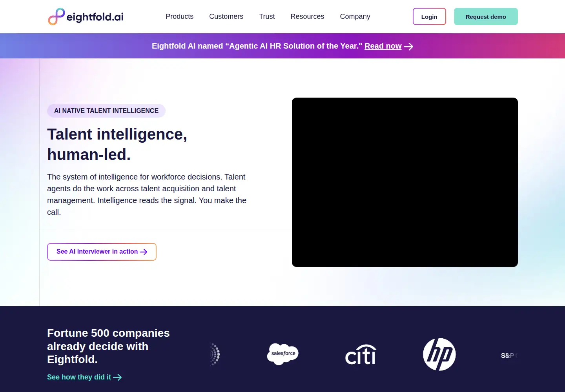
Task: Open the Company menu
Action: [x=355, y=16]
